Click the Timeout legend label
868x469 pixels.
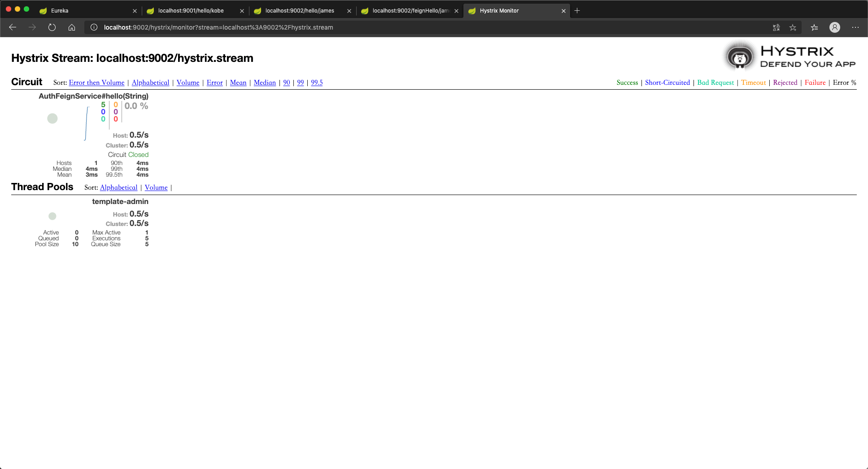(754, 83)
